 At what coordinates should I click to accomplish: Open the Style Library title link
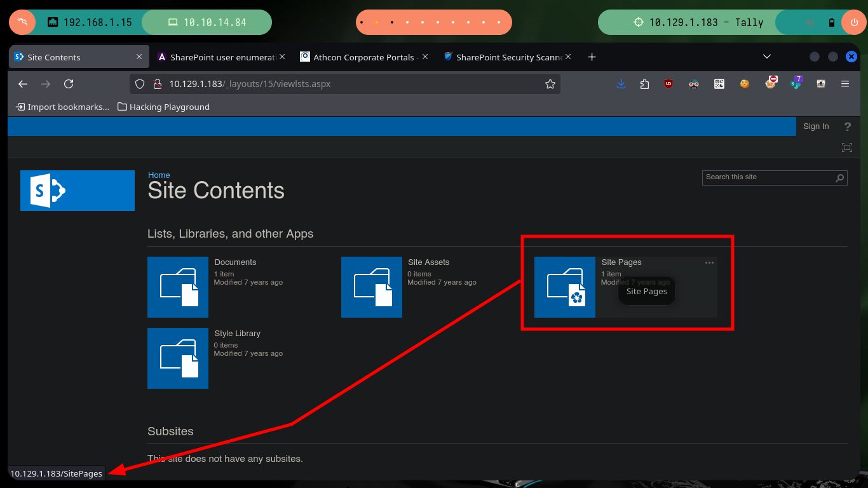pyautogui.click(x=238, y=334)
